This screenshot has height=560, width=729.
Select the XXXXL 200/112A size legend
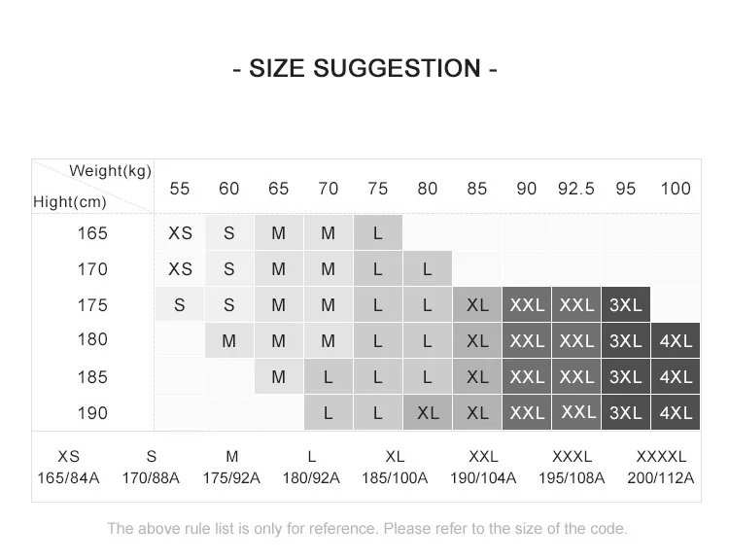(661, 467)
